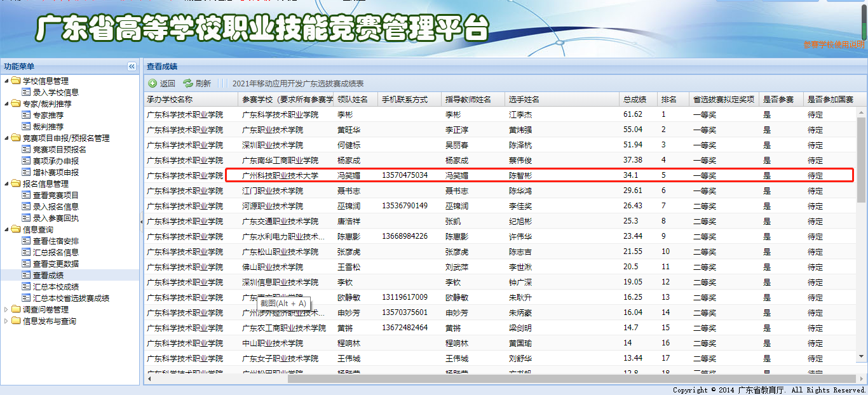Click the 排名 column header
Viewport: 868px width, 395px height.
tap(668, 100)
